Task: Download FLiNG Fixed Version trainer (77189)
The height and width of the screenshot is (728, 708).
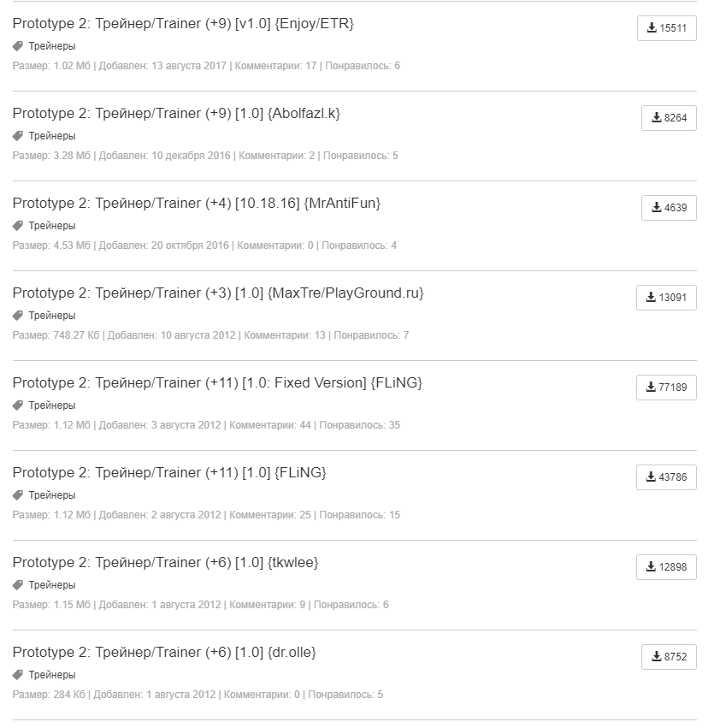Action: 666,388
